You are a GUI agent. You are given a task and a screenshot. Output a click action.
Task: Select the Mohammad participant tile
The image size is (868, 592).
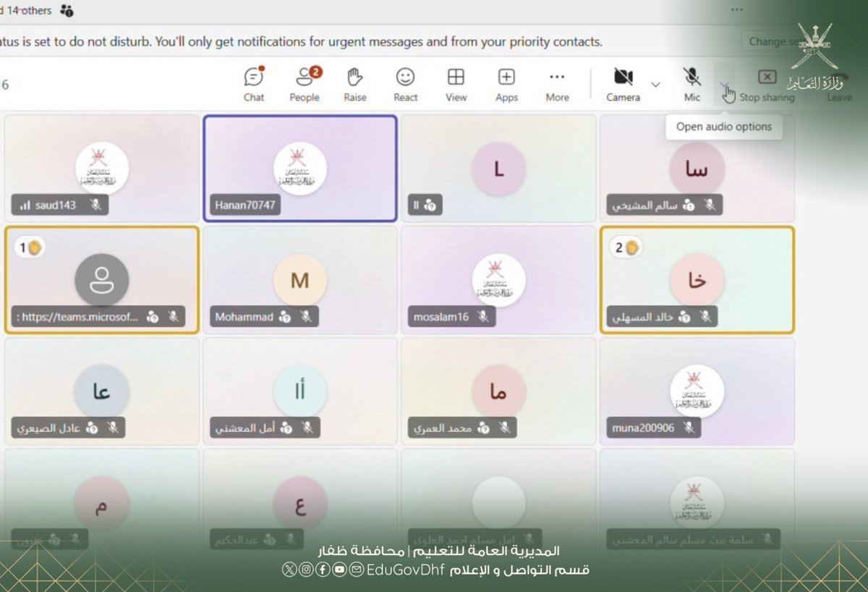coord(300,280)
